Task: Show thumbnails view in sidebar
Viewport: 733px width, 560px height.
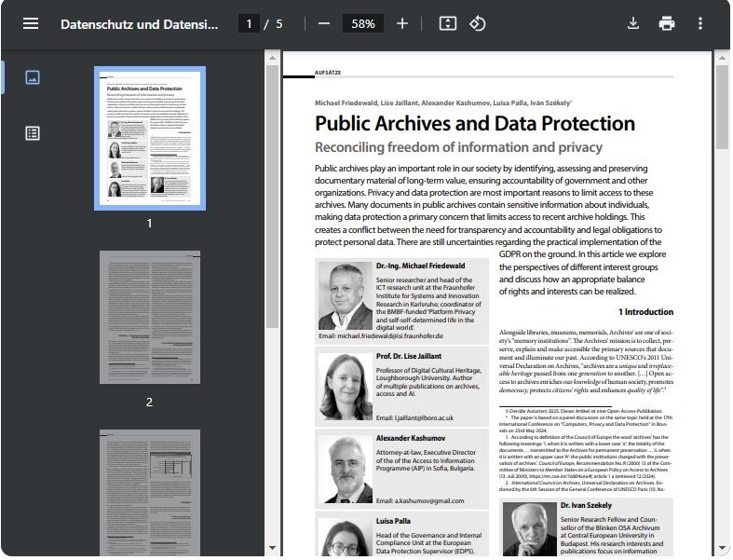Action: 33,78
